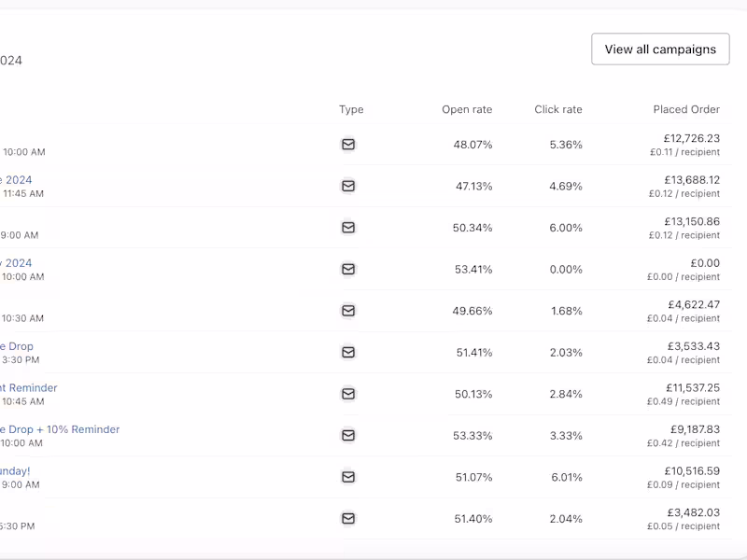This screenshot has height=560, width=747.
Task: Select the email icon in the 50.13% open rate row
Action: tap(348, 394)
